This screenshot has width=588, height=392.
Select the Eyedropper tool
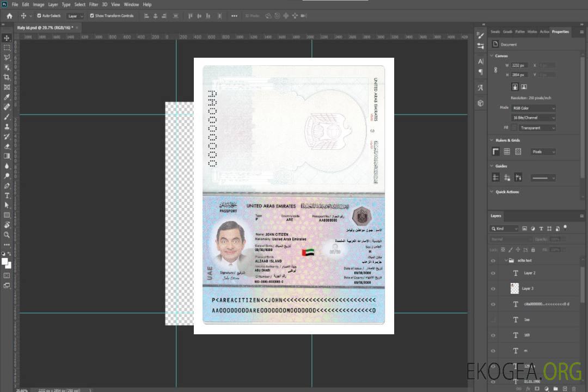click(7, 97)
